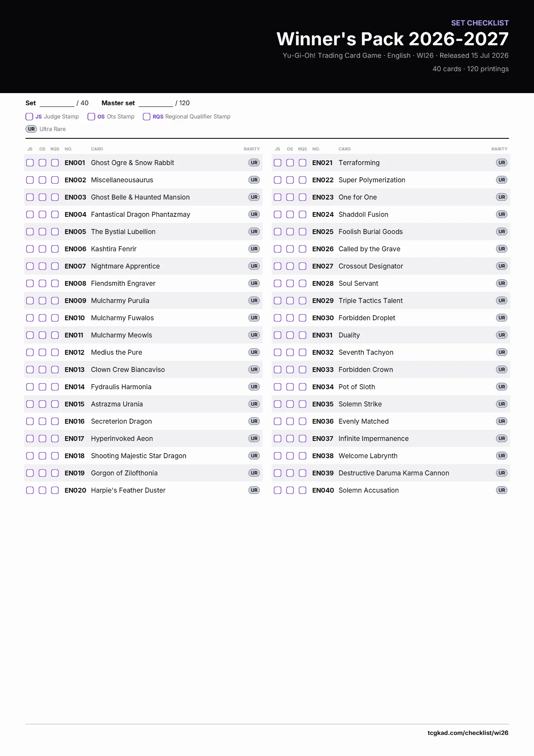This screenshot has width=534, height=756.
Task: Tick the JS box for EN040 Solemn Accusation
Action: point(277,490)
